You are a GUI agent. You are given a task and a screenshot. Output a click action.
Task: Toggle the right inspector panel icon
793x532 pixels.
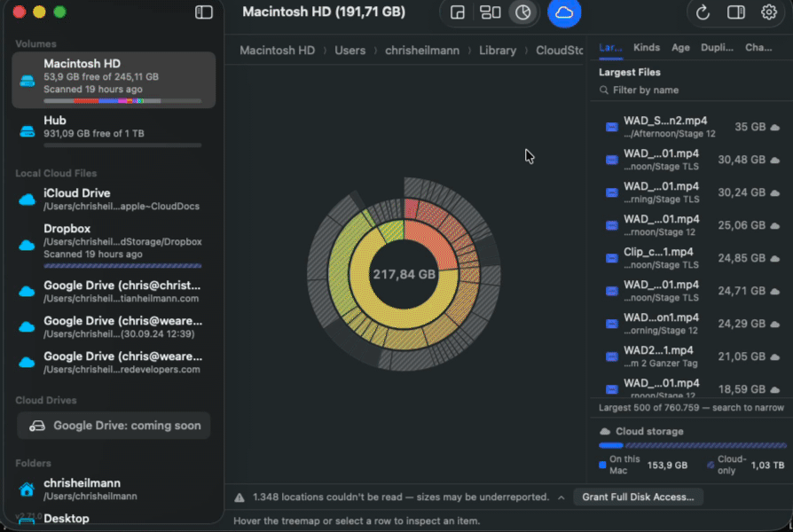(736, 12)
